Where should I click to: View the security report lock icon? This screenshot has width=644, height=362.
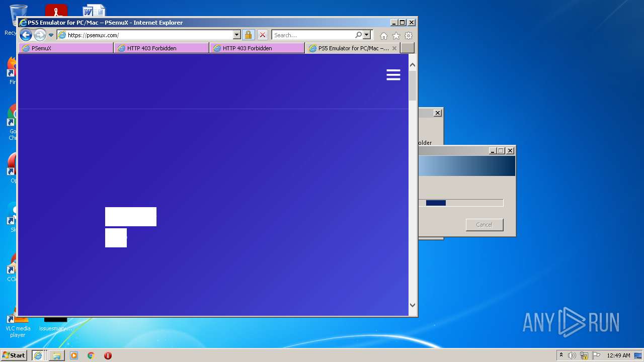[248, 35]
